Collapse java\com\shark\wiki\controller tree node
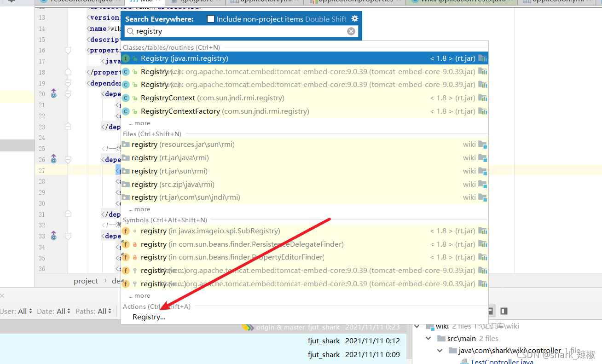The image size is (602, 364). click(x=440, y=351)
